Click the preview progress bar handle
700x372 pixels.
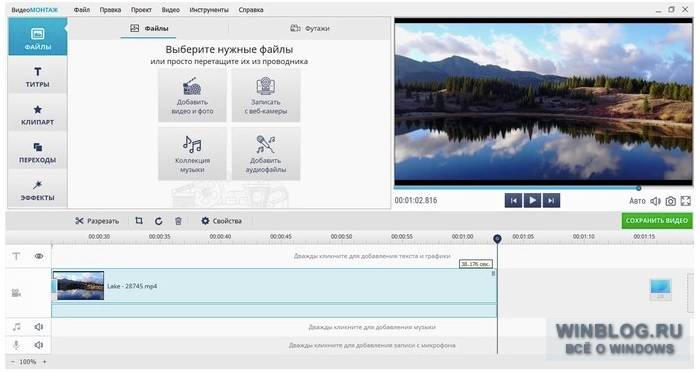pos(638,188)
